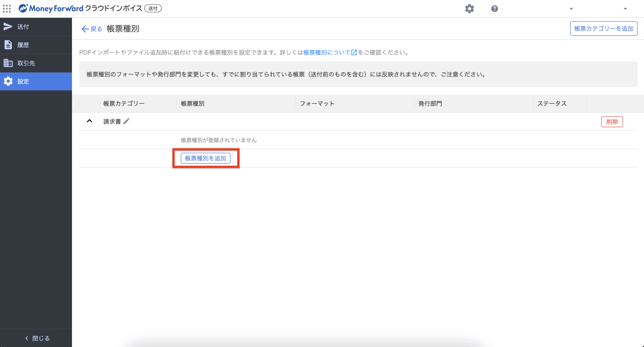Image resolution: width=644 pixels, height=347 pixels.
Task: Open the 帳票種別について help link
Action: click(x=326, y=52)
